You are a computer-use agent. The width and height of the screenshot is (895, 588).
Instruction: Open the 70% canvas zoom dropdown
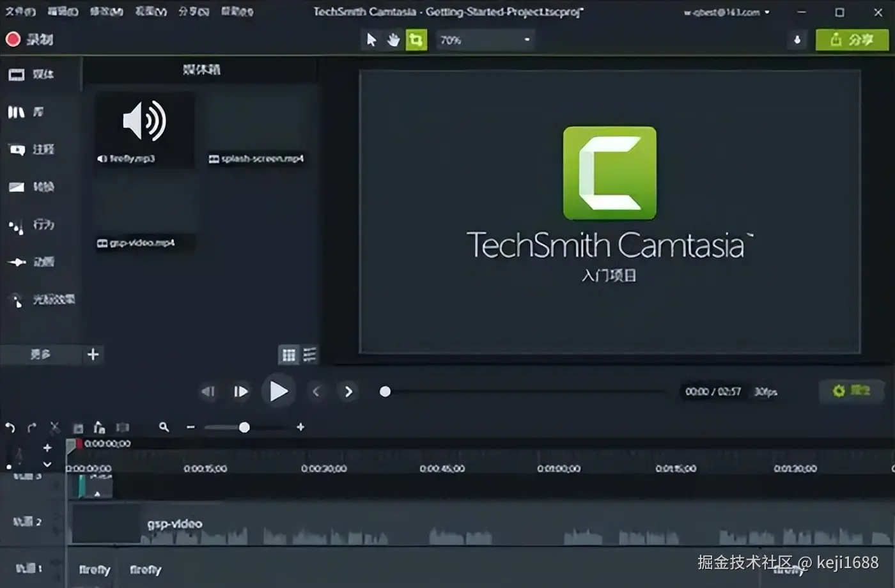(x=485, y=40)
